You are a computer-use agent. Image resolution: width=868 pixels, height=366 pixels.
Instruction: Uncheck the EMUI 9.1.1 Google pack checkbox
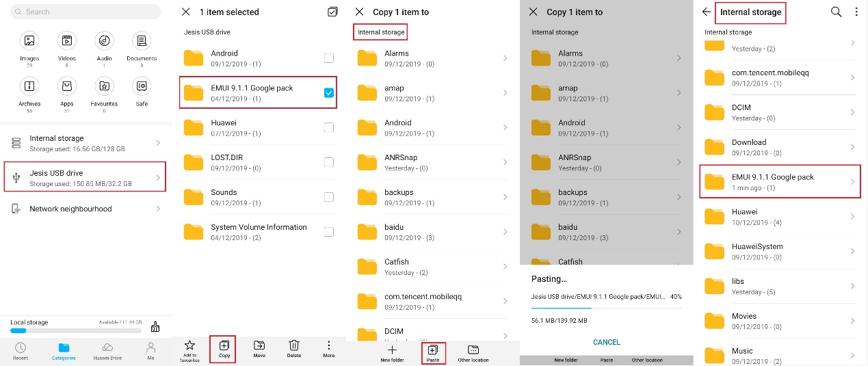click(329, 92)
